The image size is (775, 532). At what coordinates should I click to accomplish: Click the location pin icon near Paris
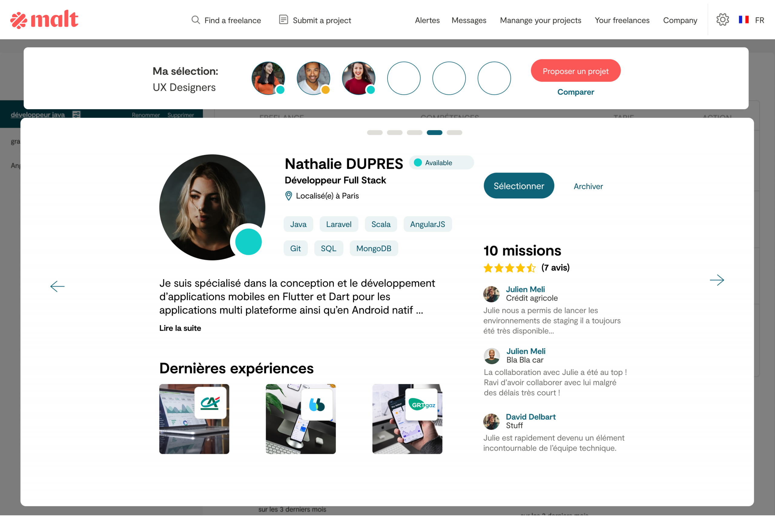(x=289, y=196)
